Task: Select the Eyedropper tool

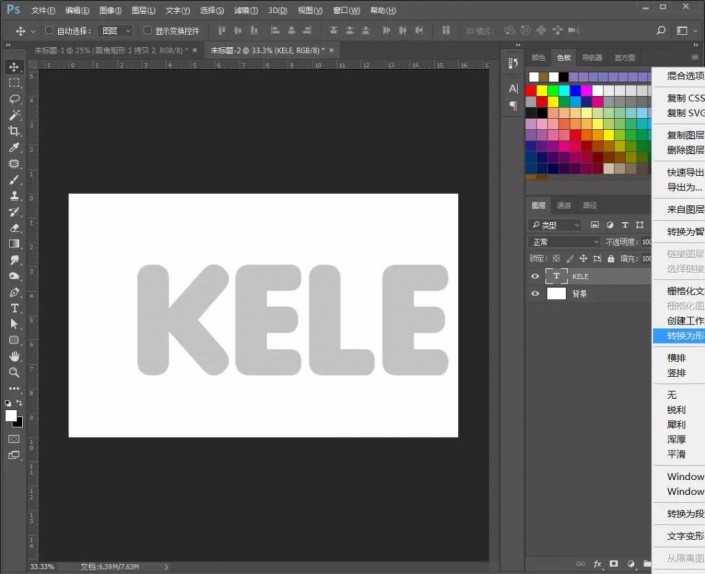Action: pyautogui.click(x=14, y=147)
